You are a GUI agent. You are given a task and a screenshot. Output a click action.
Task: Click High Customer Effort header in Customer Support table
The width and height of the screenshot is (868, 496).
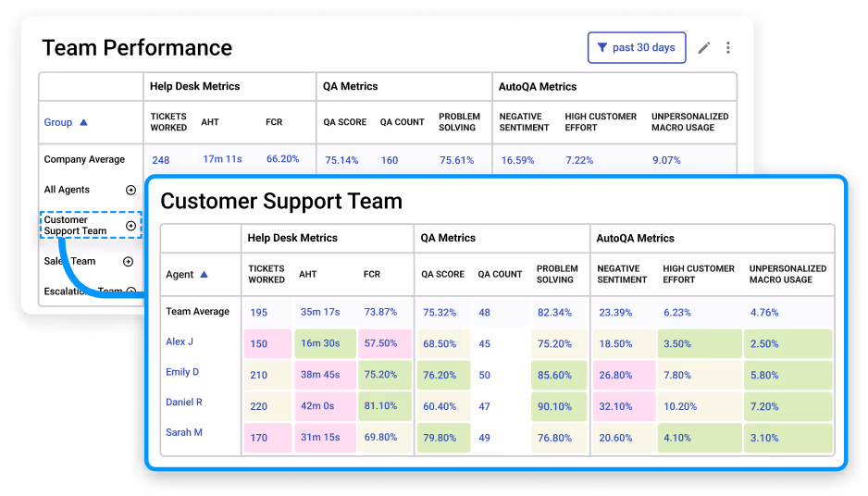tap(699, 274)
